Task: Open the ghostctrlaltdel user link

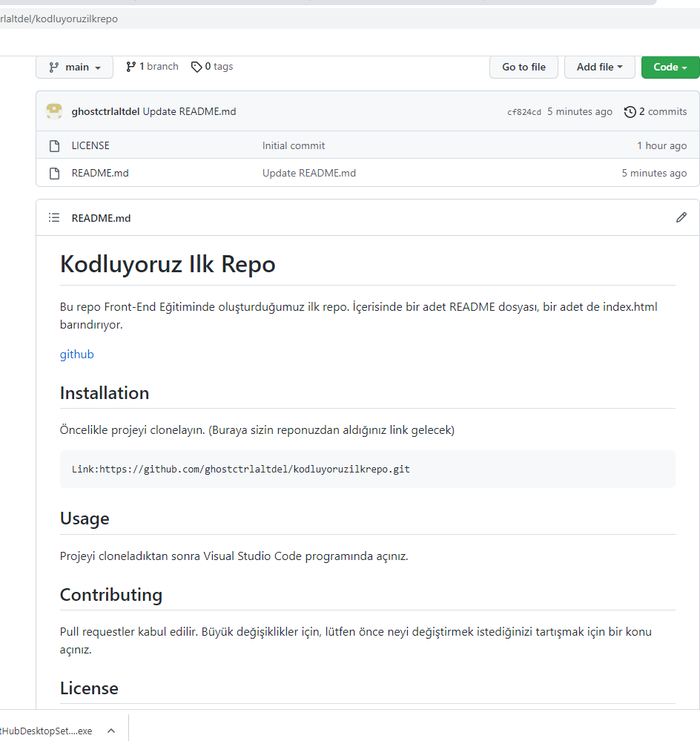Action: [105, 111]
